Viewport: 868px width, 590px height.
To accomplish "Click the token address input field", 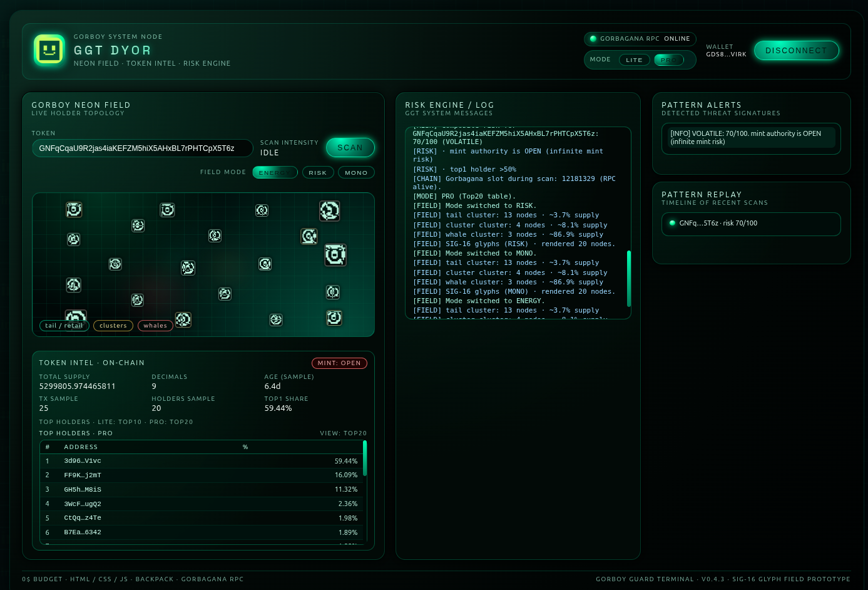I will (142, 148).
